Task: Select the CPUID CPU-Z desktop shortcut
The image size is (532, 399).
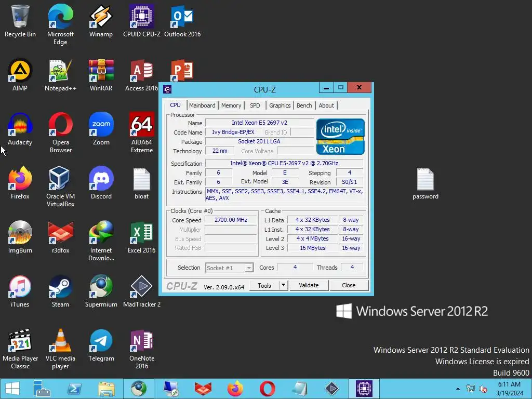Action: (x=142, y=21)
